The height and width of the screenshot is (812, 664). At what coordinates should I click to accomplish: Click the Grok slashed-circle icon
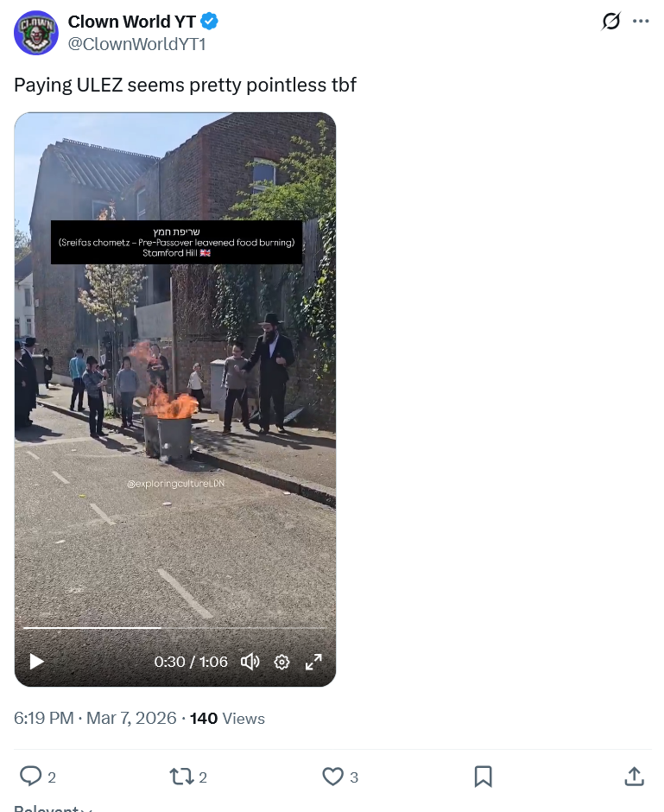pyautogui.click(x=610, y=22)
